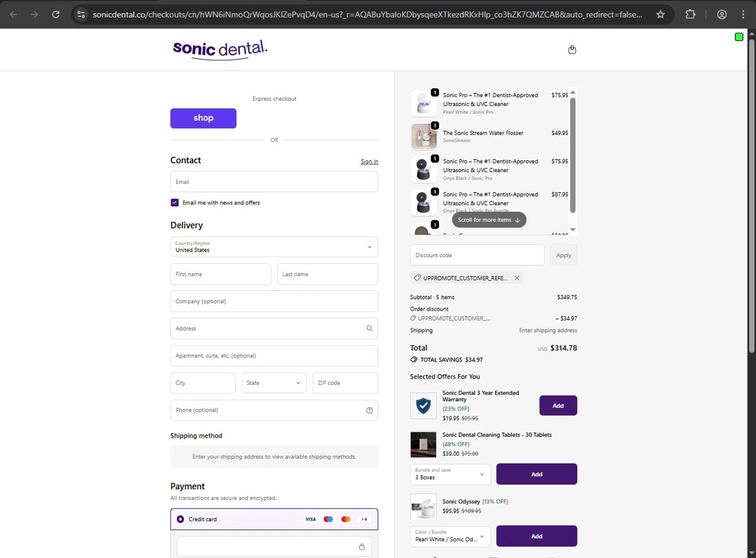This screenshot has width=756, height=558.
Task: Click the order list scroll-up arrow
Action: (573, 92)
